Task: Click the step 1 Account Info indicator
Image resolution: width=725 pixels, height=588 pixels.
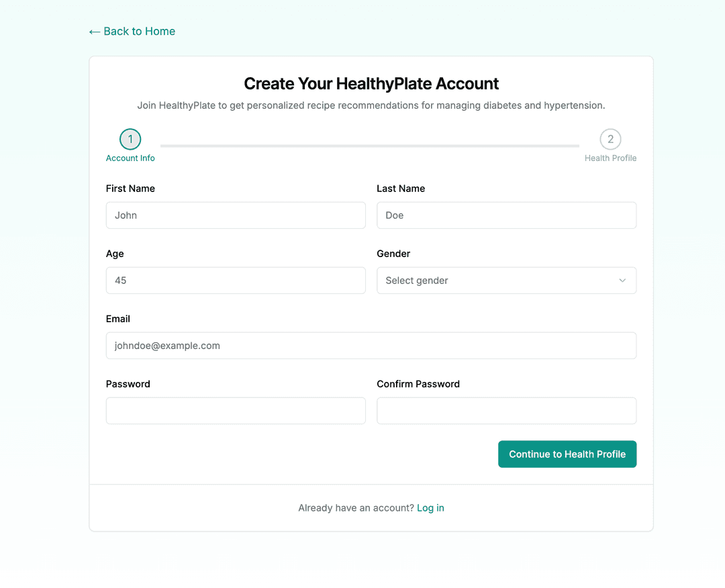Action: [130, 140]
